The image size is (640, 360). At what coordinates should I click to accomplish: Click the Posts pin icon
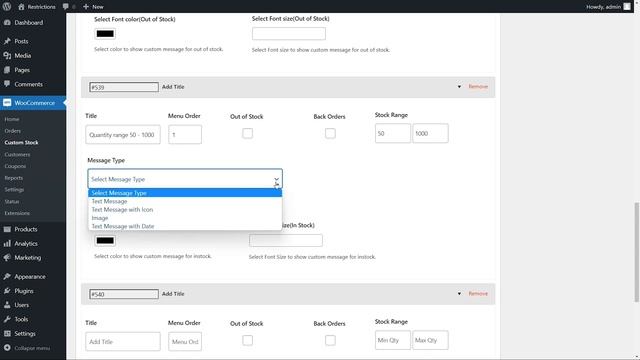click(7, 41)
